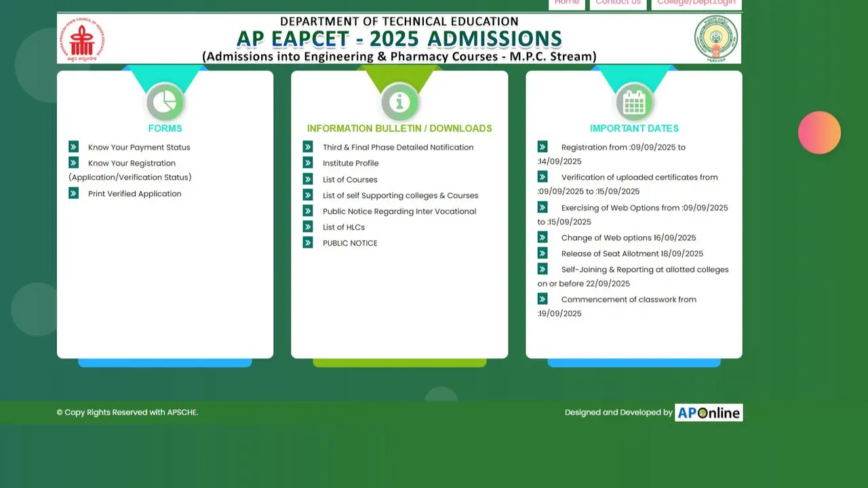Expand the chevron next to Institute Profile
Image resolution: width=868 pixels, height=488 pixels.
[x=309, y=163]
